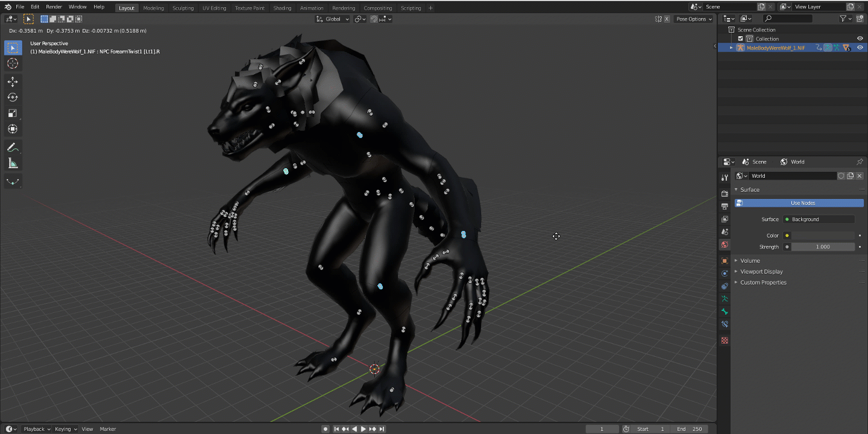Activate the Transform tool
The image size is (868, 434).
point(13,129)
